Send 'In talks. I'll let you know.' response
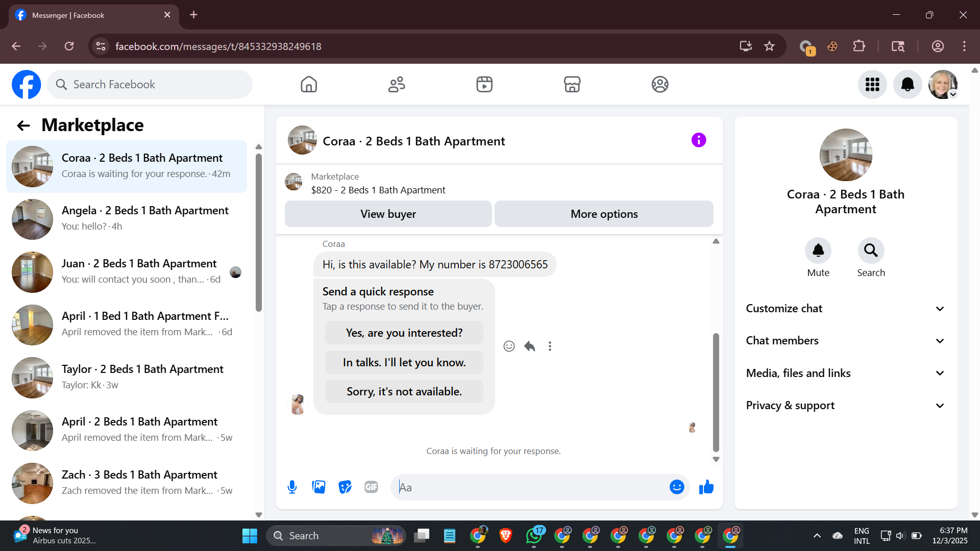Image resolution: width=980 pixels, height=551 pixels. [x=404, y=362]
